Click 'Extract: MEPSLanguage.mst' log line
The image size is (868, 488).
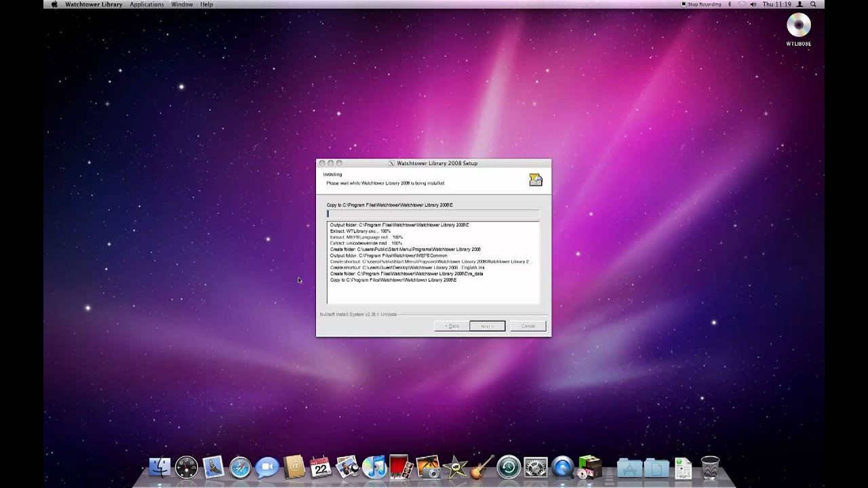point(366,237)
